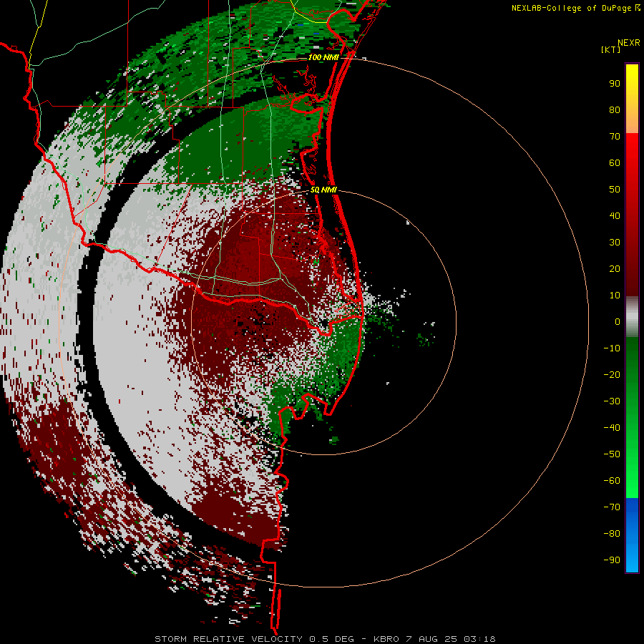Click the 90 value on velocity legend
The height and width of the screenshot is (644, 644).
point(615,84)
